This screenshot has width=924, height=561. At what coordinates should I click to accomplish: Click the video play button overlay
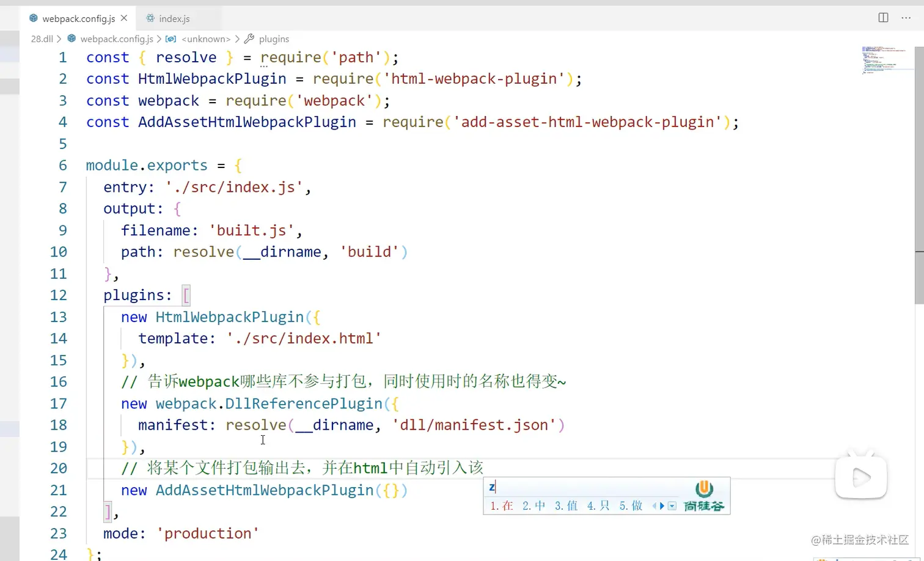click(861, 477)
